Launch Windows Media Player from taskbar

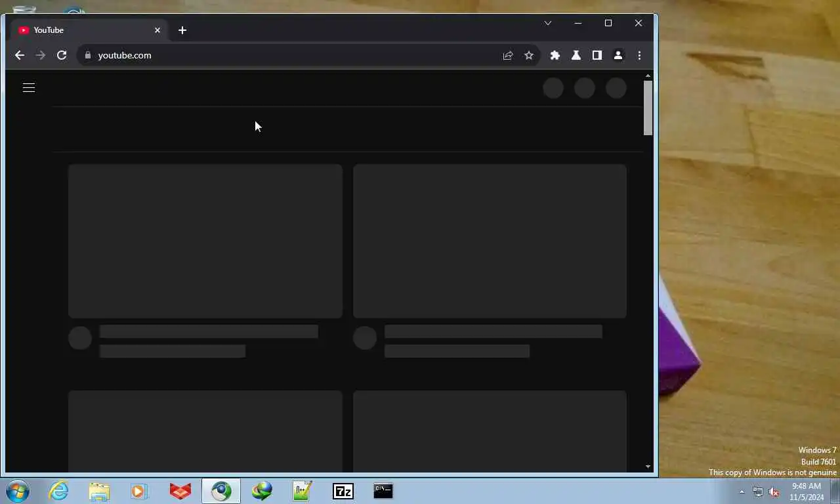coord(139,491)
